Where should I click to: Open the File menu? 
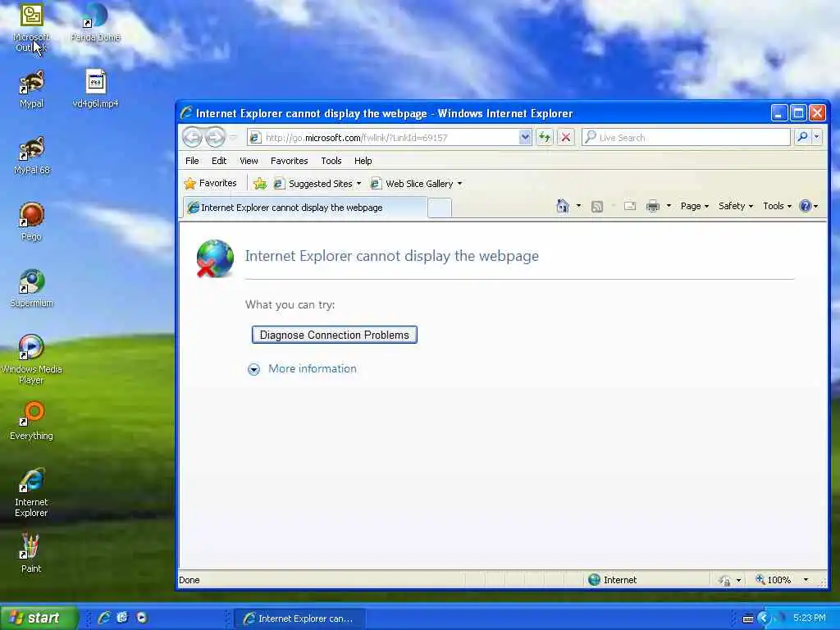coord(192,161)
